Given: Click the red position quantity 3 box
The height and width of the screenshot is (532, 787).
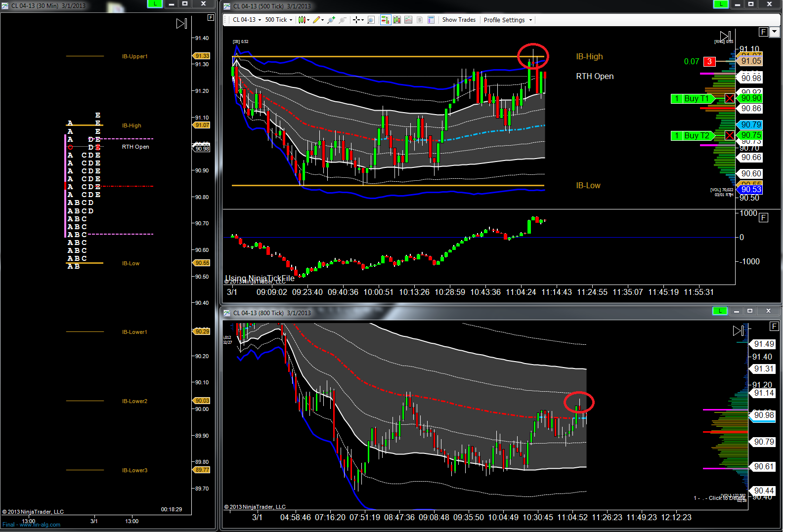Looking at the screenshot, I should (x=709, y=61).
